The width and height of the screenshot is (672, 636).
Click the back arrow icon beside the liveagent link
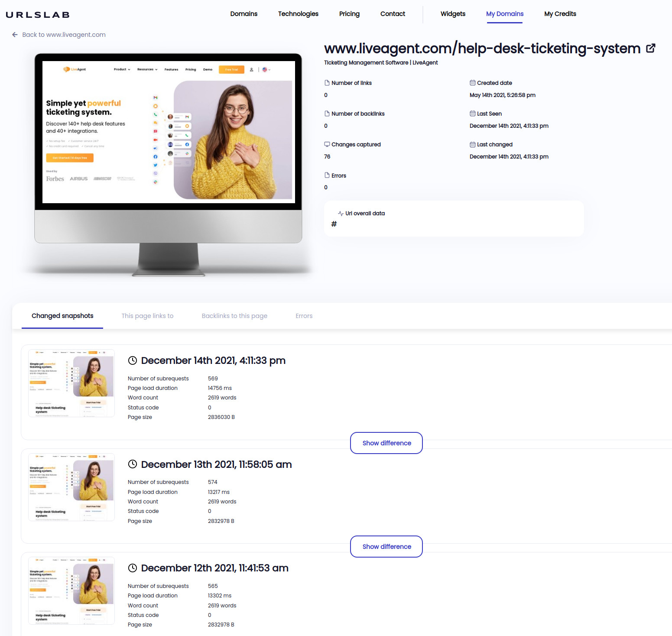(x=15, y=35)
